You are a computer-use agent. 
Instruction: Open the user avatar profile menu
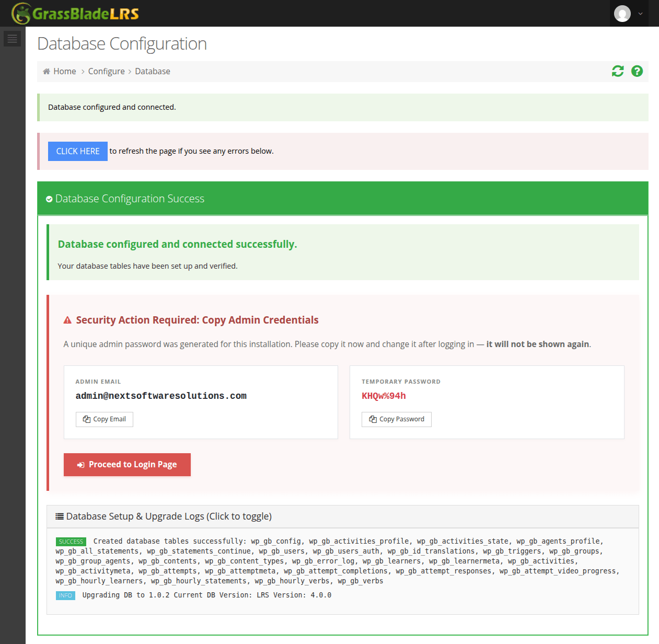coord(622,14)
